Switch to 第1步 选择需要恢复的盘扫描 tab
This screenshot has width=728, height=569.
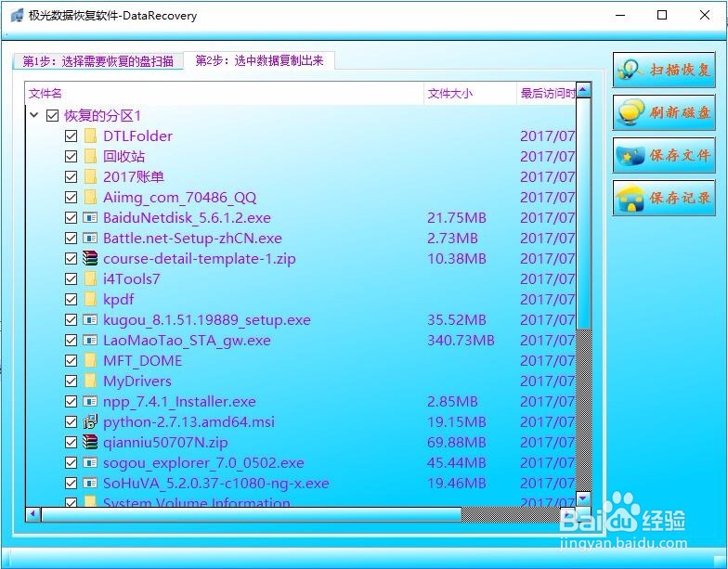pos(98,61)
